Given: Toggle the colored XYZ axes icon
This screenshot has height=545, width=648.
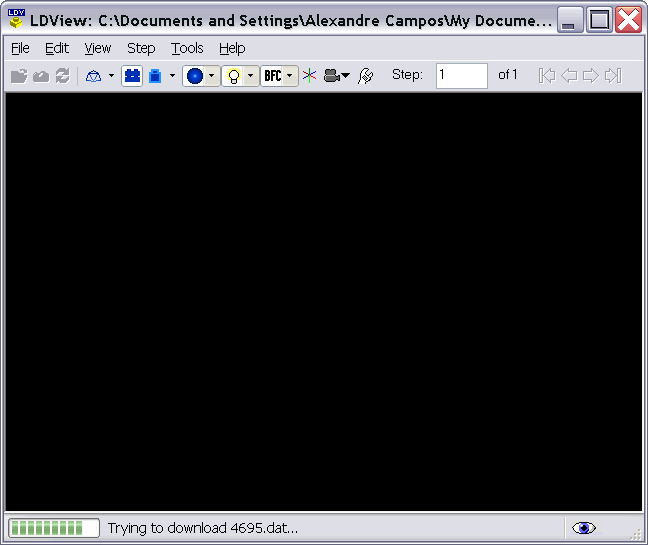Looking at the screenshot, I should [309, 76].
